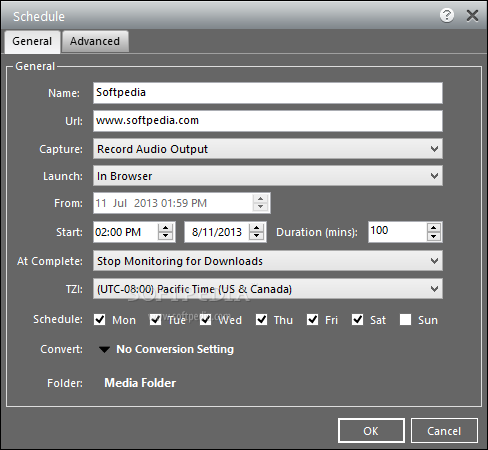
Task: Click No Conversion Setting text
Action: coord(175,349)
